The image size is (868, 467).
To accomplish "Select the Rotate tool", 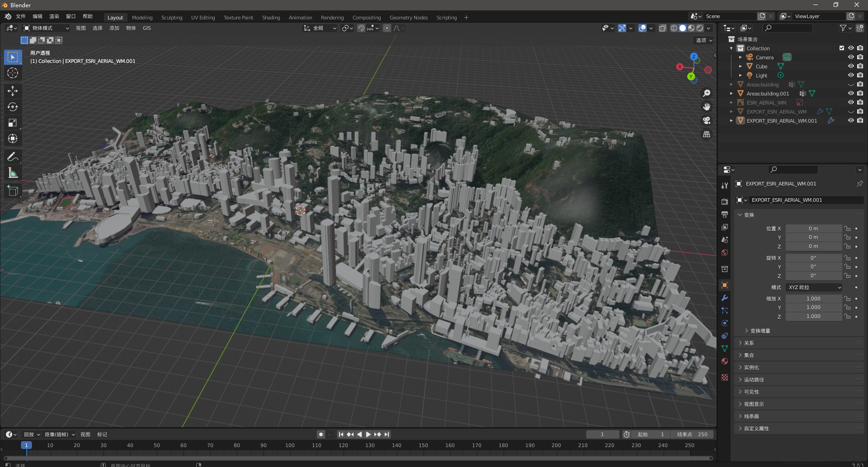I will (x=13, y=107).
